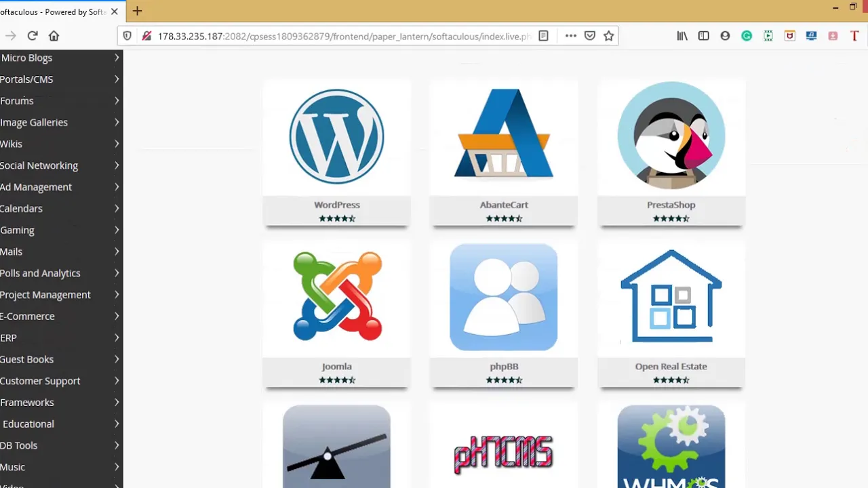Expand the Wikis category arrow

117,144
